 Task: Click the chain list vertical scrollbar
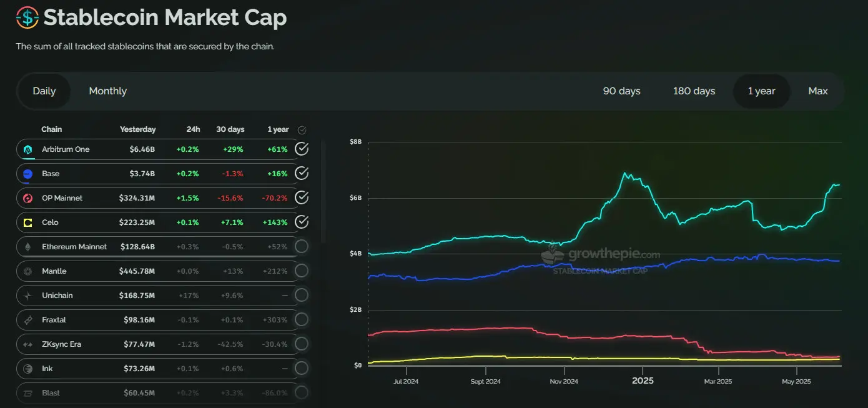click(323, 194)
